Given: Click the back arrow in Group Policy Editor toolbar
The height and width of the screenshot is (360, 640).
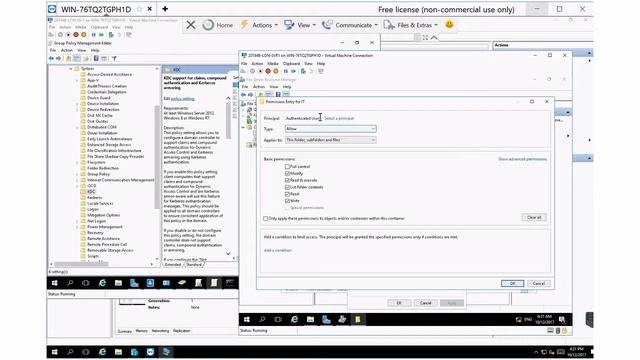Looking at the screenshot, I should 51,58.
